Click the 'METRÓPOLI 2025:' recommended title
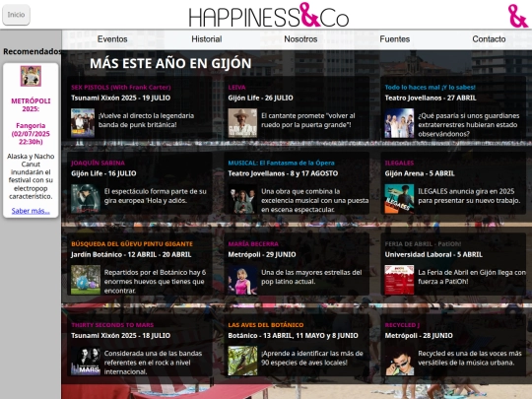Viewport: 532px width, 399px height. [31, 104]
